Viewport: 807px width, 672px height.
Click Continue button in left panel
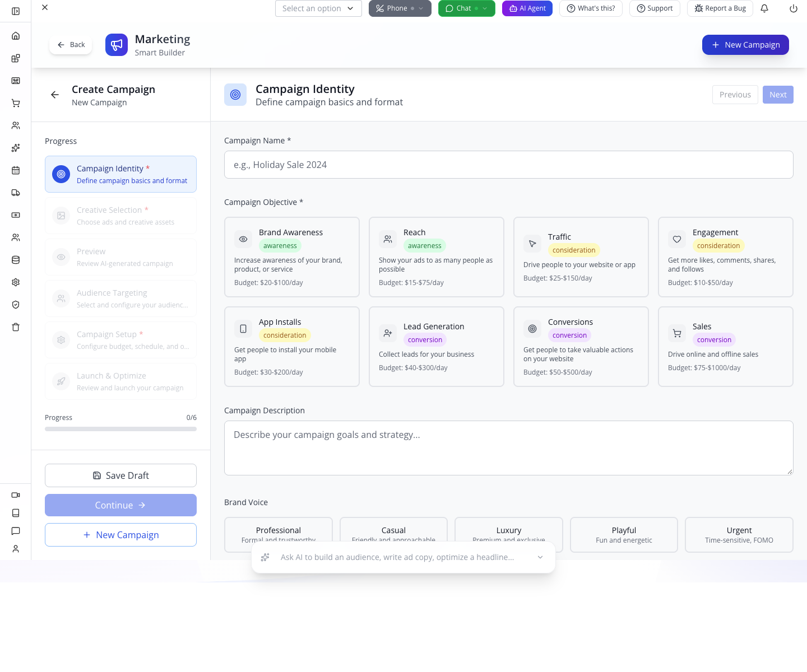coord(120,505)
